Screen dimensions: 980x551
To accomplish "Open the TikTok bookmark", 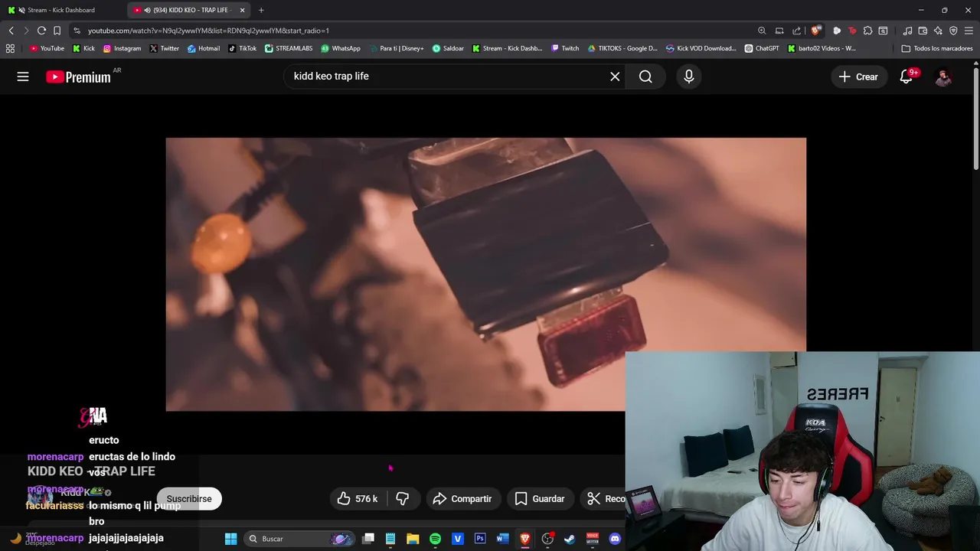I will point(243,48).
